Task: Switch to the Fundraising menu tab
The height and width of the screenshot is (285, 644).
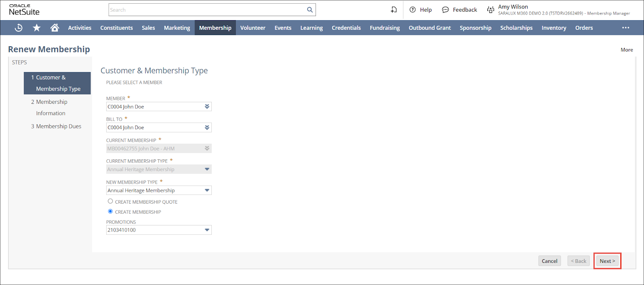Action: tap(384, 28)
